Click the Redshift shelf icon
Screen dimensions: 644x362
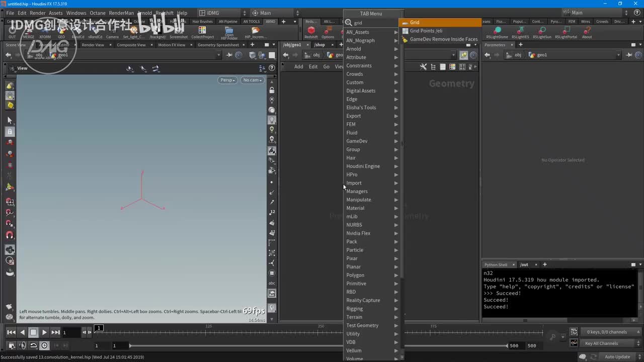[x=311, y=31]
